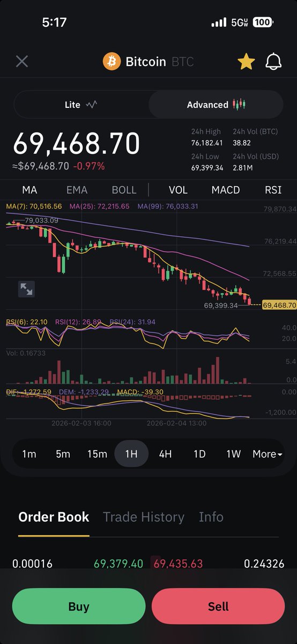Tap the cellular signal bars icon

pos(219,23)
